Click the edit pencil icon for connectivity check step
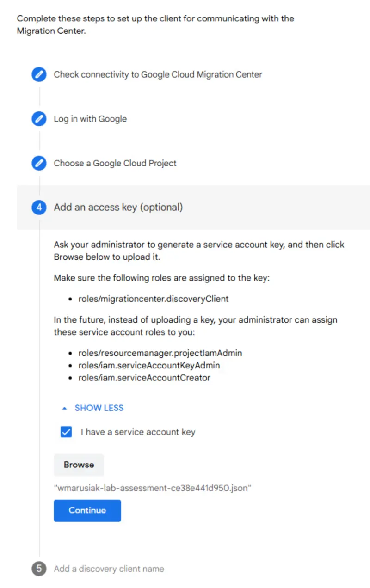The width and height of the screenshot is (370, 588). [x=39, y=74]
